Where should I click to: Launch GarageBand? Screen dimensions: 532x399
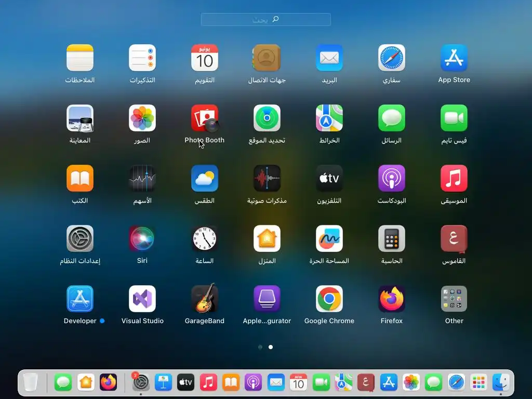pos(205,298)
